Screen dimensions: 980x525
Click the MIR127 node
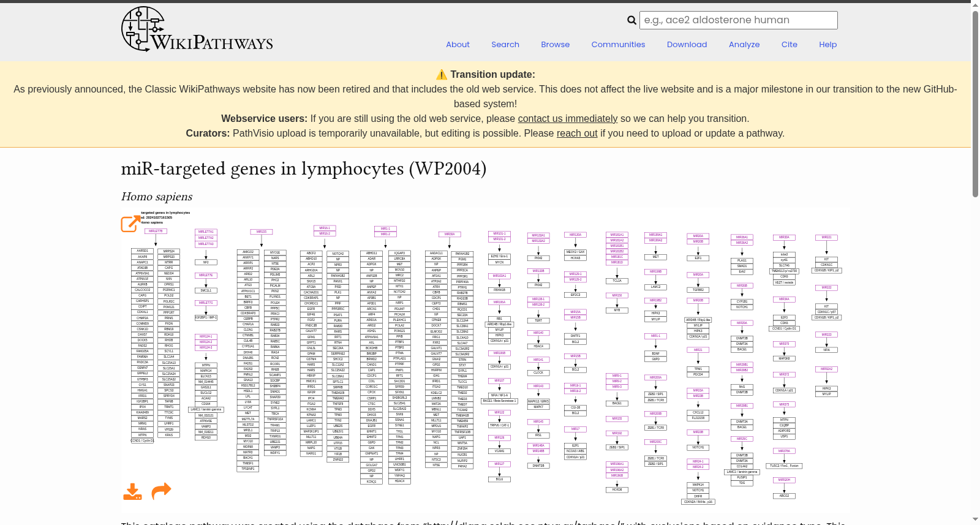[499, 464]
